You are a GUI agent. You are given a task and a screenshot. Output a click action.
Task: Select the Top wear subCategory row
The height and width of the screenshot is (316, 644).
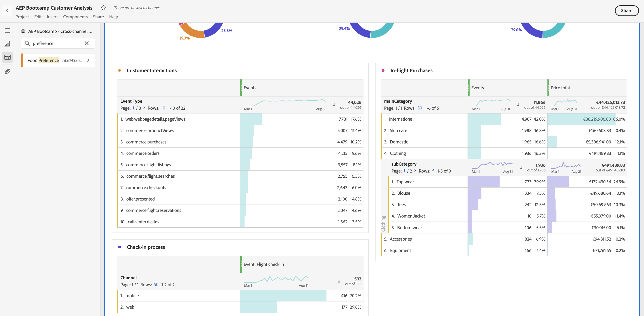(507, 182)
